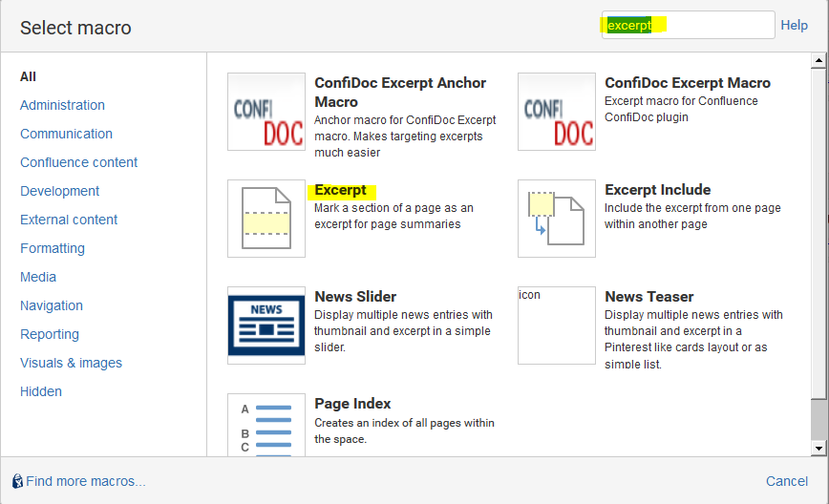Choose the Page Index list icon
The width and height of the screenshot is (829, 504).
click(x=266, y=426)
